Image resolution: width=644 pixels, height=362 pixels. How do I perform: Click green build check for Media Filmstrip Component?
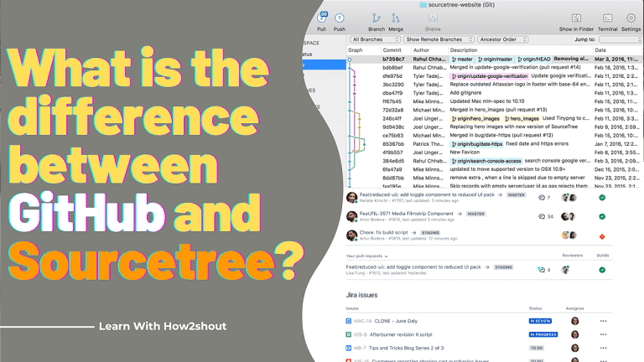[x=602, y=216]
